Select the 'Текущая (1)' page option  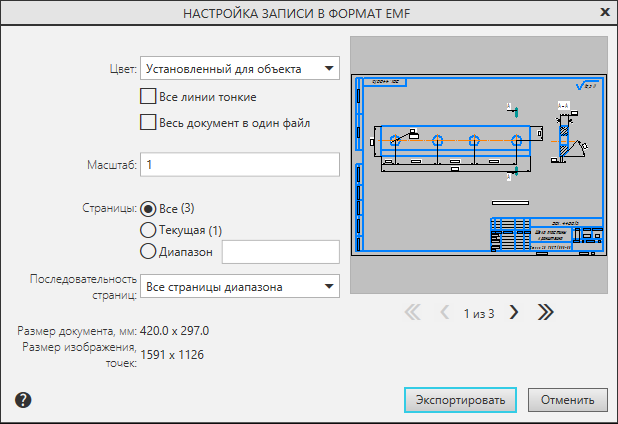point(149,230)
